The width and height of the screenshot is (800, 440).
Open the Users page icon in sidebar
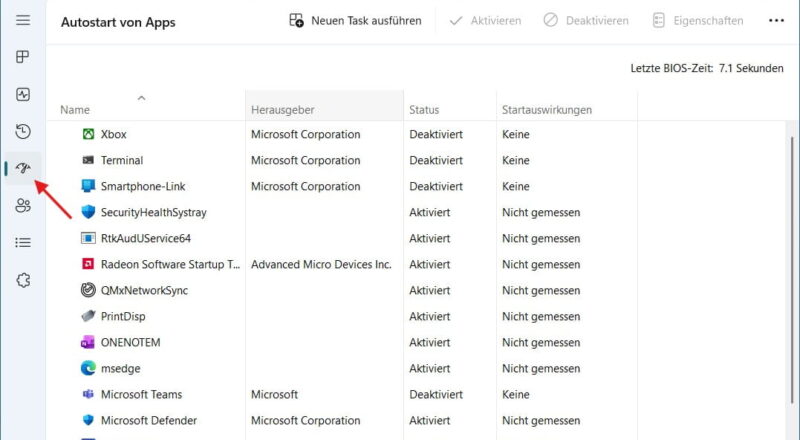point(23,205)
